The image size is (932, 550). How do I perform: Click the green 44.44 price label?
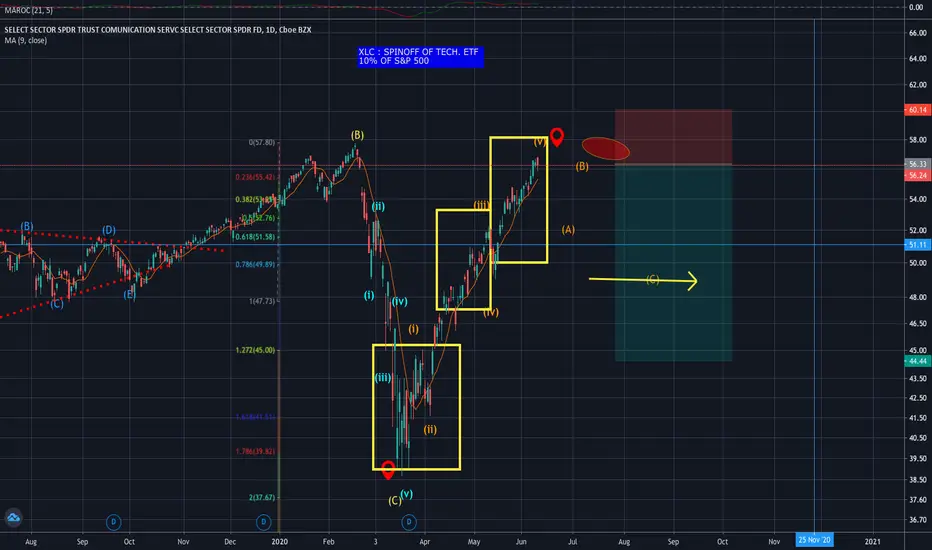pos(917,361)
